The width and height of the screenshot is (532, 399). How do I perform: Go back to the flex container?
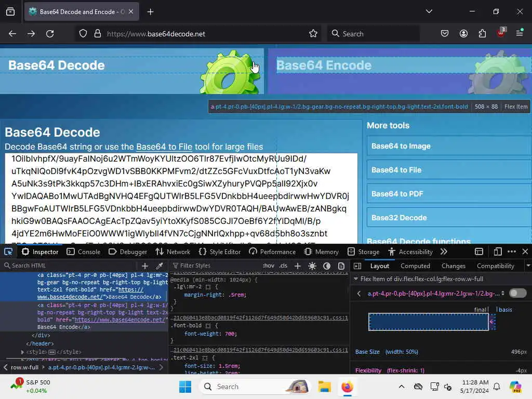(x=359, y=294)
